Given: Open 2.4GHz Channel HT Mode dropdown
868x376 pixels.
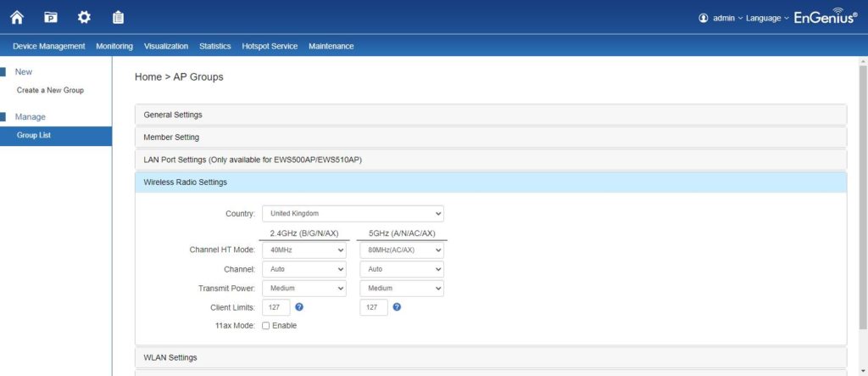Looking at the screenshot, I should click(x=303, y=250).
